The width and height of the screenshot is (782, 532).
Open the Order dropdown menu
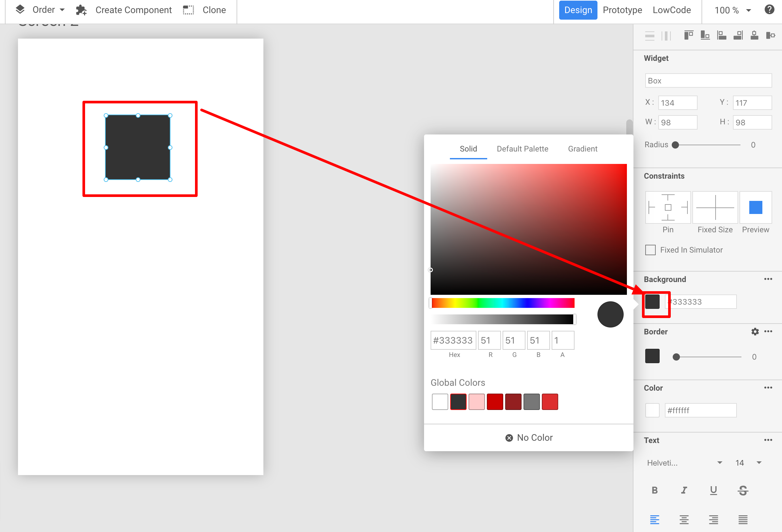[x=44, y=9]
